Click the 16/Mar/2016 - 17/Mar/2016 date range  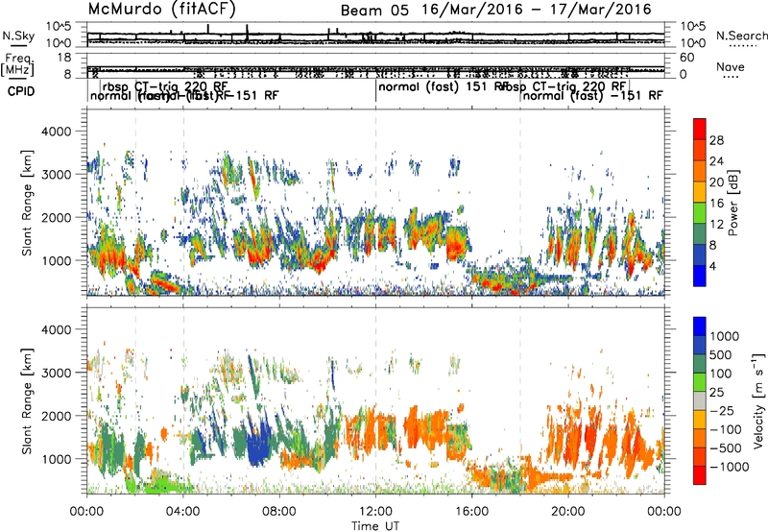(x=537, y=10)
